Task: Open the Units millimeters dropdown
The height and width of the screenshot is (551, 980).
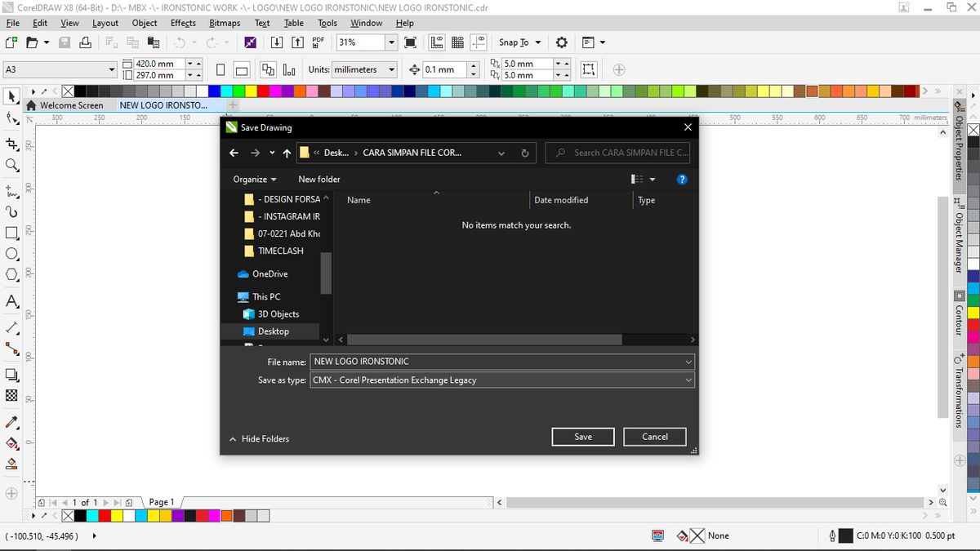Action: pos(392,69)
